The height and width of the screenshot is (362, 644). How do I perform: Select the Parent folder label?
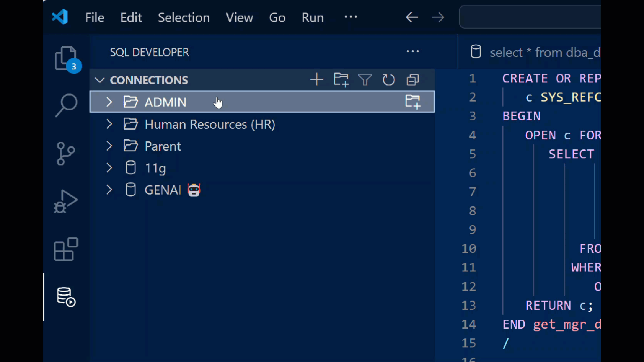pos(163,146)
